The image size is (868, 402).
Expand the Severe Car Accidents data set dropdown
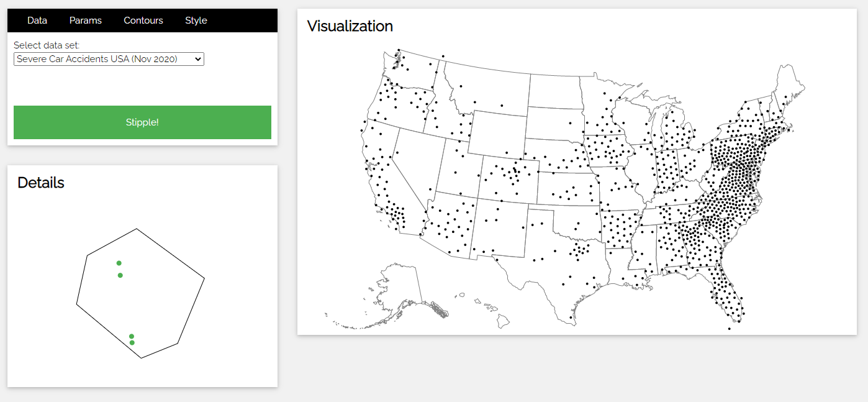point(109,59)
